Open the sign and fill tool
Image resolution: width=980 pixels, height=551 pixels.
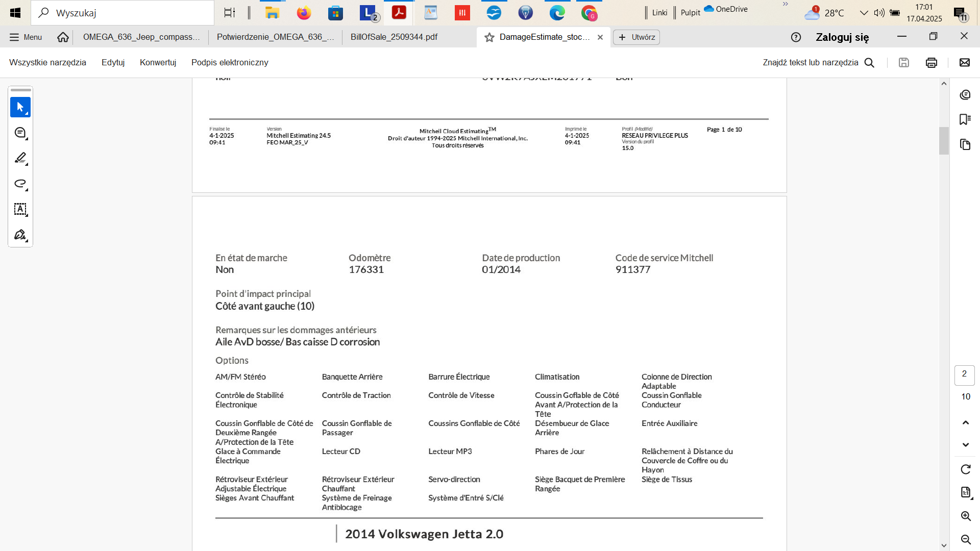click(20, 235)
